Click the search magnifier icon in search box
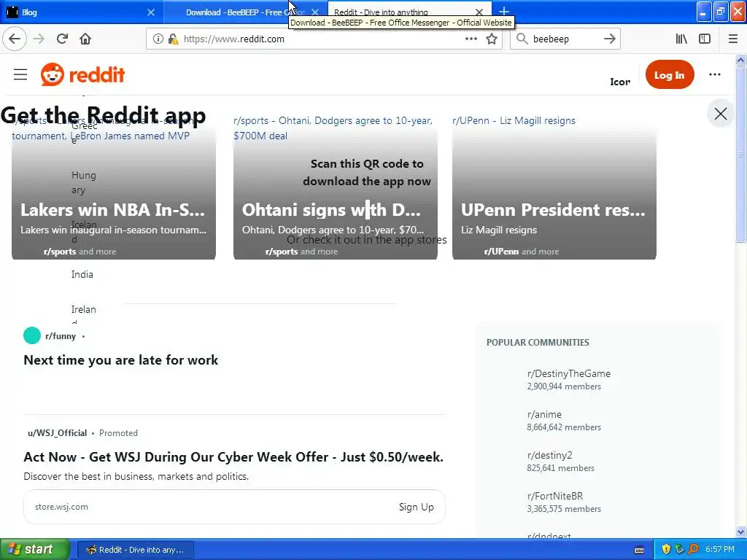 point(522,39)
